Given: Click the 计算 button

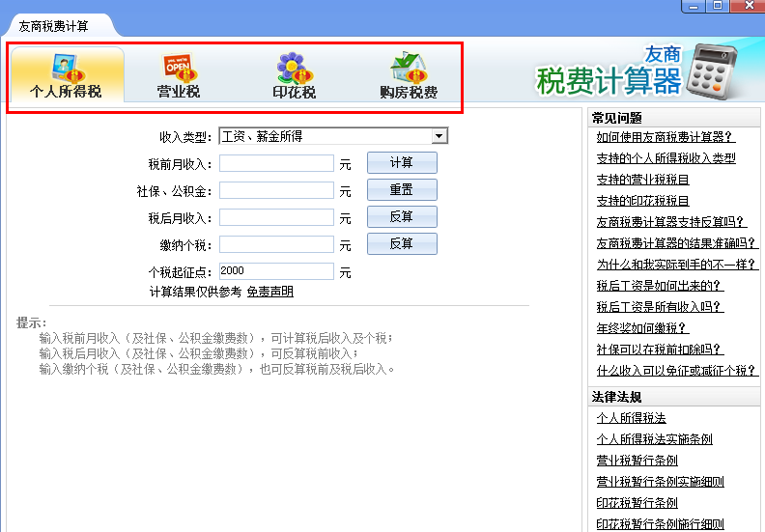Looking at the screenshot, I should [402, 163].
